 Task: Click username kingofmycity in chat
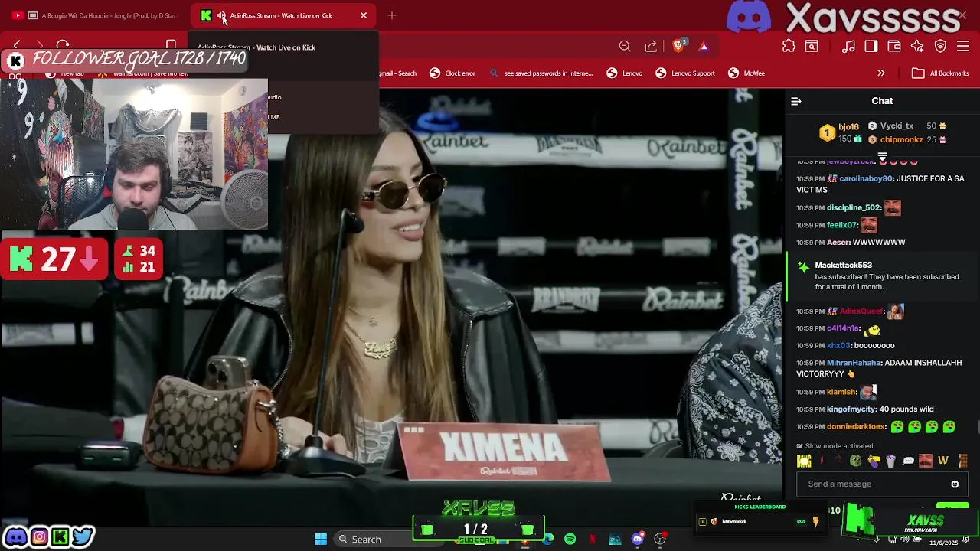(851, 409)
